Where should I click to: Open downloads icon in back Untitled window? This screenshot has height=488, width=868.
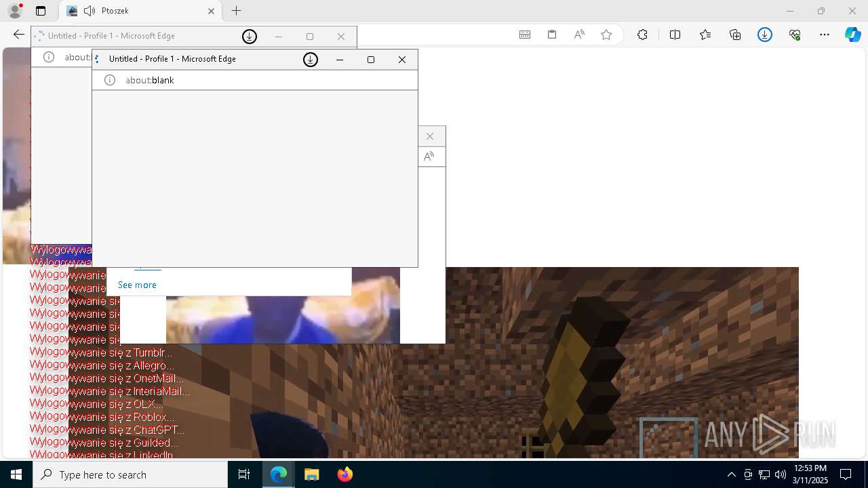click(250, 37)
